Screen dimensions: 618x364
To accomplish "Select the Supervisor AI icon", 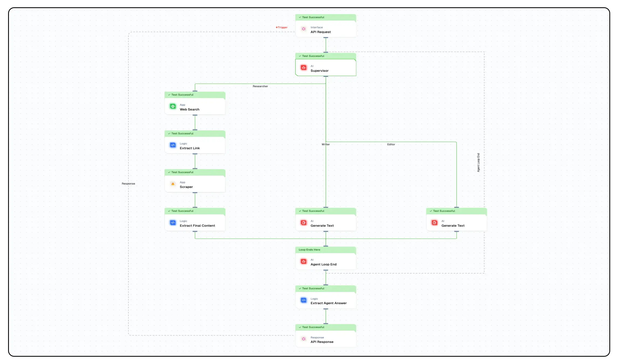I will point(304,67).
